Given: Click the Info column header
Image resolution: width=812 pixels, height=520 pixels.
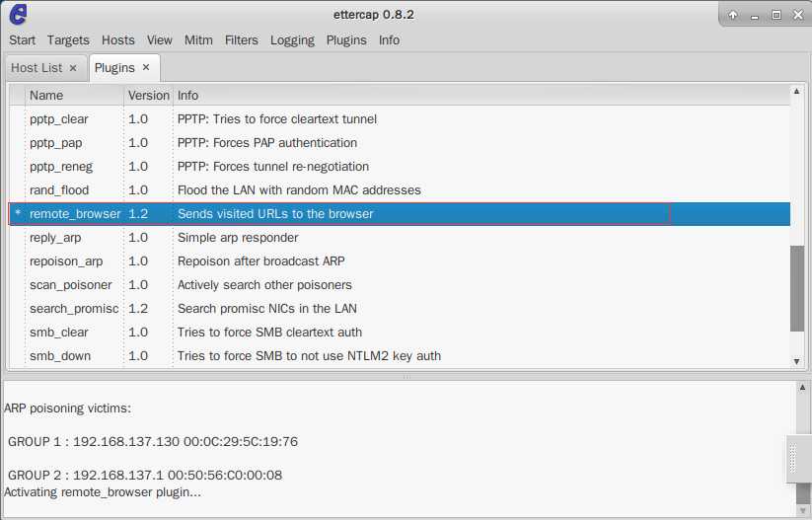Looking at the screenshot, I should click(481, 96).
